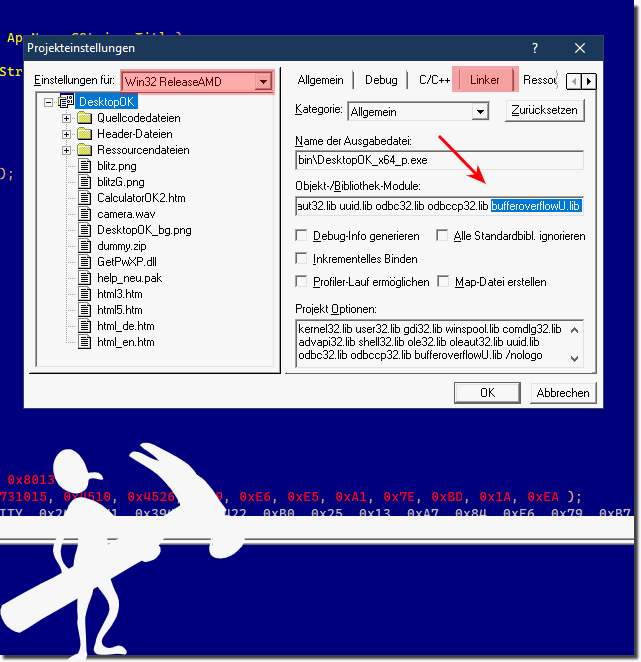Click the blitzG.png file icon
Screen dimensions: 641x662
coord(85,182)
